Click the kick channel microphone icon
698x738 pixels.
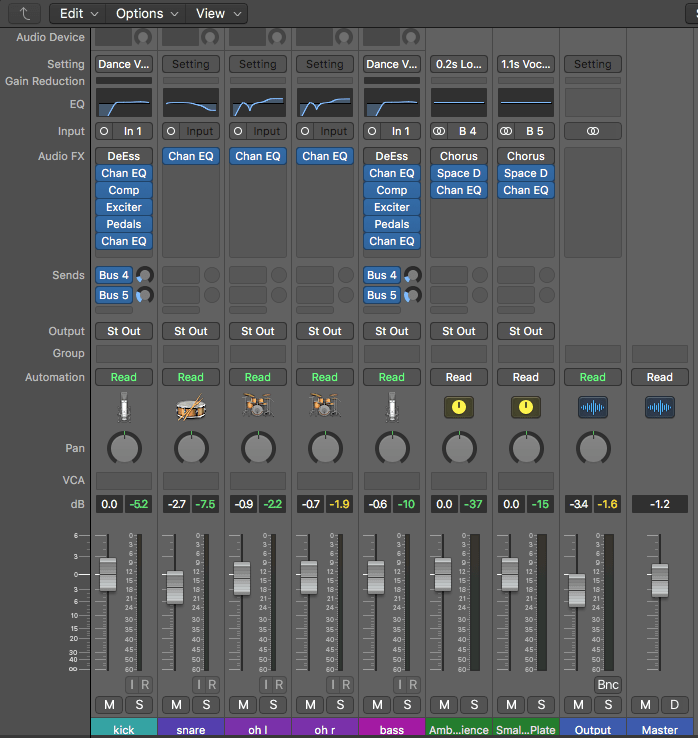(124, 406)
